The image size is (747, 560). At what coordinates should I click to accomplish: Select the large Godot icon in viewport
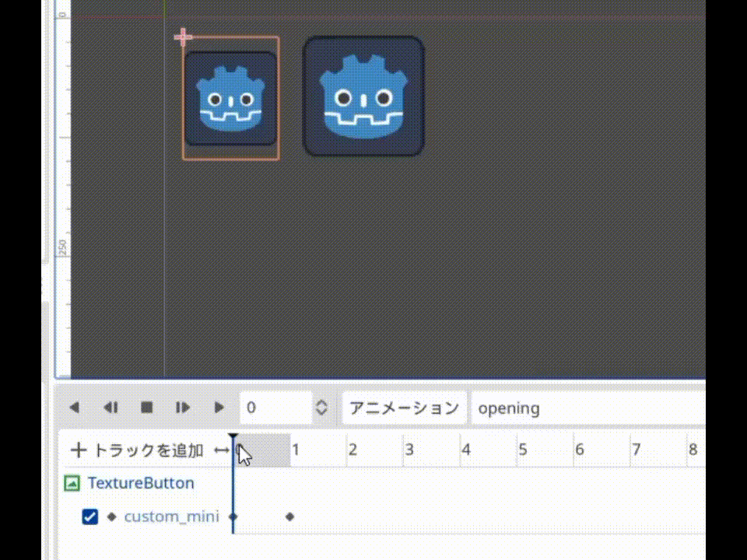(363, 96)
